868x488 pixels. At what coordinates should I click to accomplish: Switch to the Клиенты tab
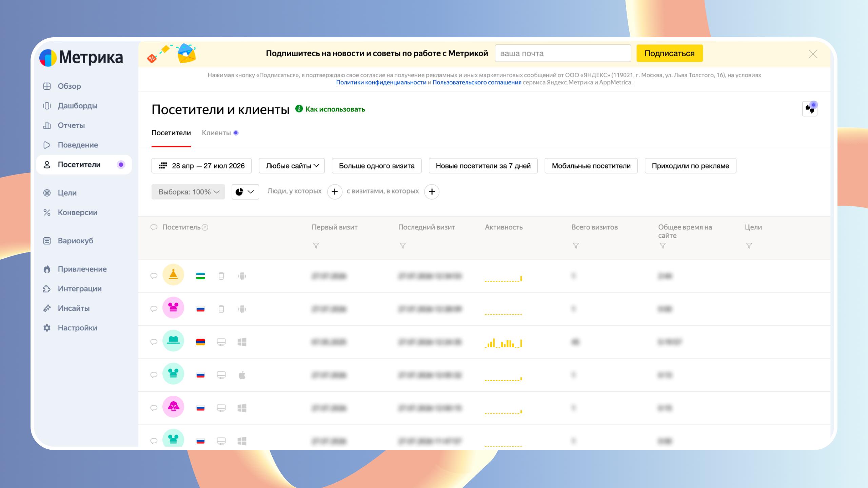220,133
